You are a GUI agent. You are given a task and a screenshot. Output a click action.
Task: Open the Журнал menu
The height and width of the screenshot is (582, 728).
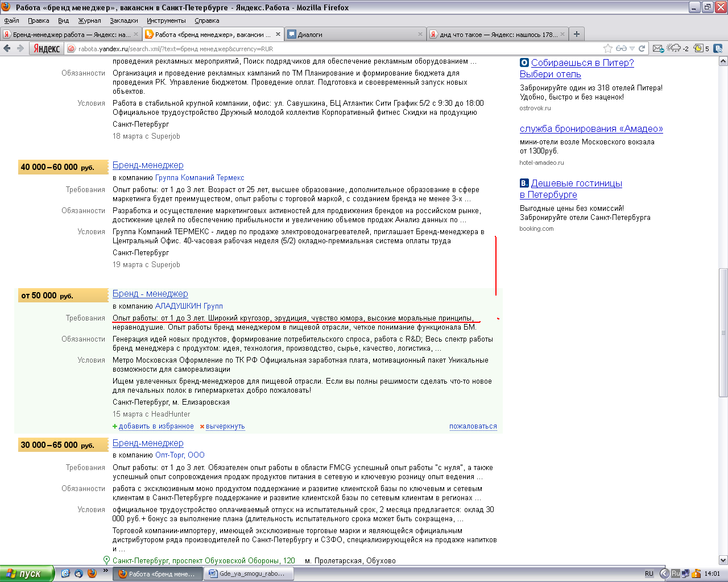pos(89,20)
